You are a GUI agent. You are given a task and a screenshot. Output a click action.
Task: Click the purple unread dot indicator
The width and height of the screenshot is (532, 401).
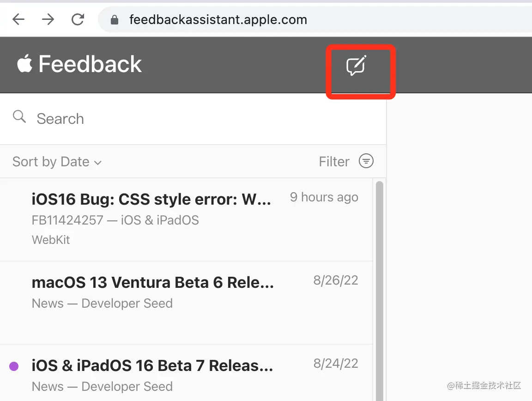(14, 366)
